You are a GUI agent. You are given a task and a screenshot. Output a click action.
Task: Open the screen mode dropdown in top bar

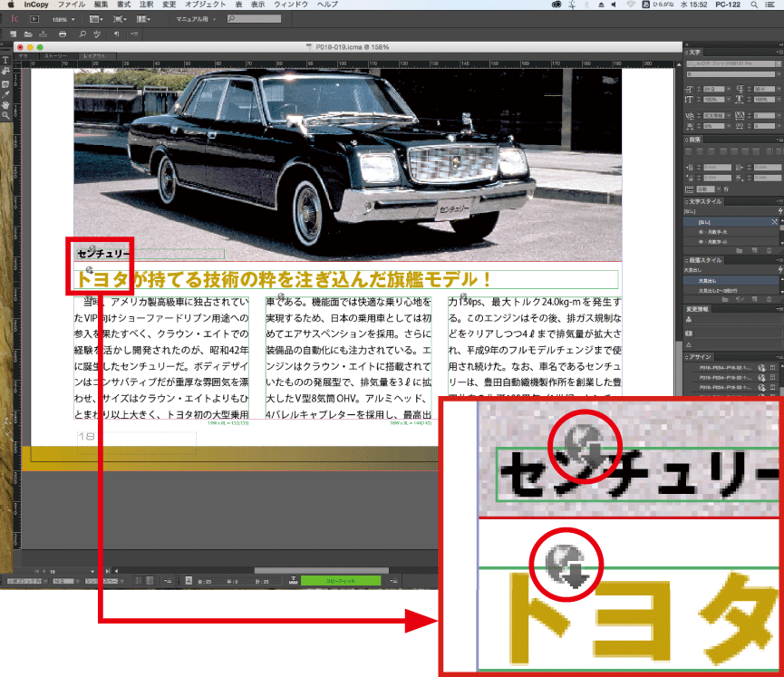(x=120, y=20)
